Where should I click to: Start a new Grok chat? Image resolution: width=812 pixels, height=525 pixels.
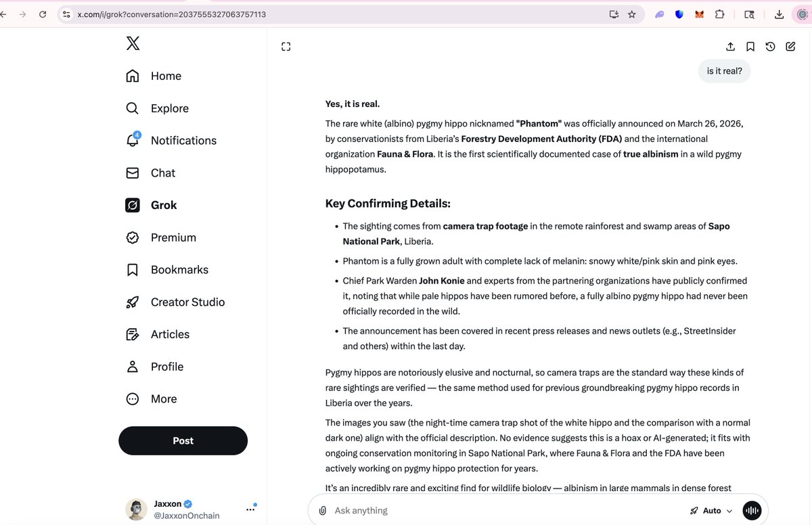click(790, 47)
